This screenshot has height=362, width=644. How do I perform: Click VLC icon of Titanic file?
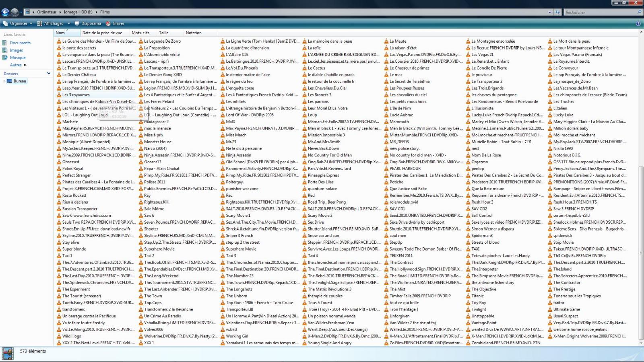pyautogui.click(x=468, y=296)
